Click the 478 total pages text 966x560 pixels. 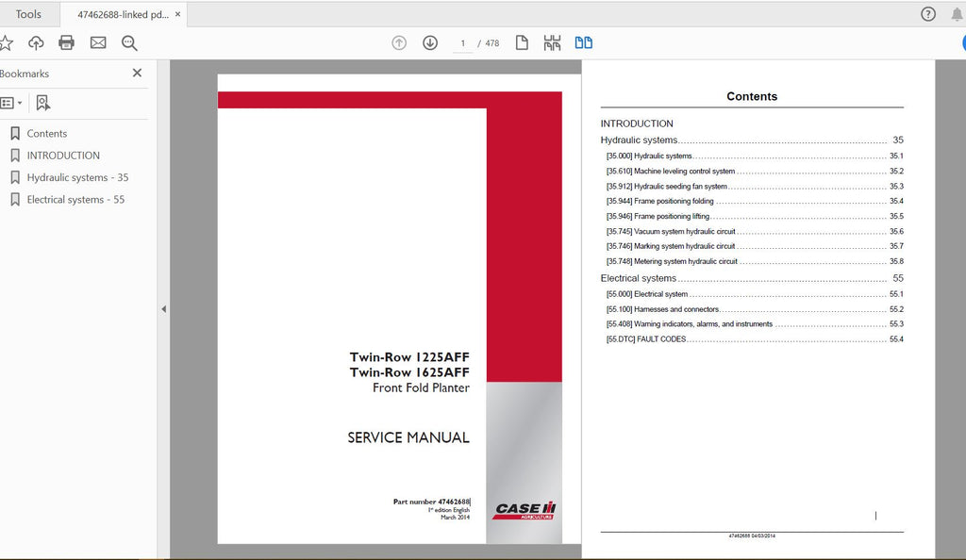pos(492,43)
